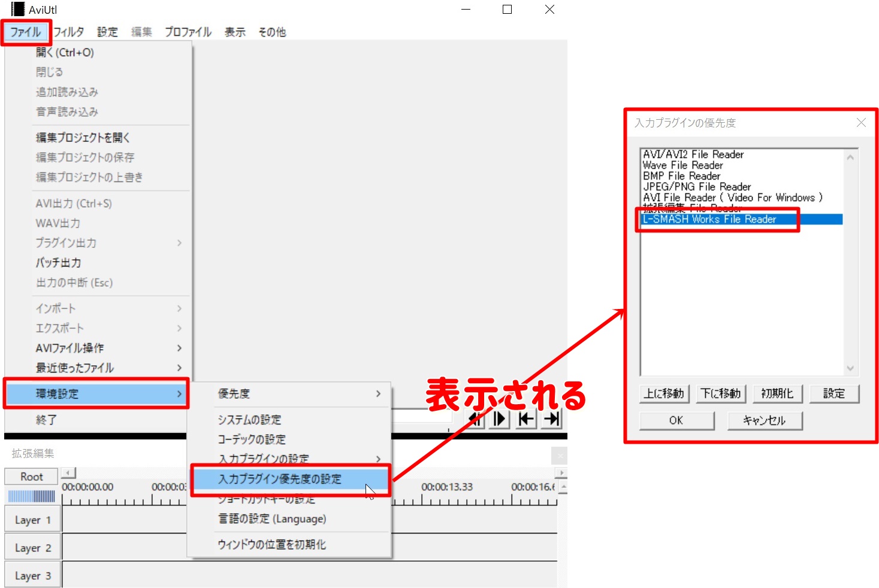Click the Root button in timeline
Screen dimensions: 879x588
32,477
